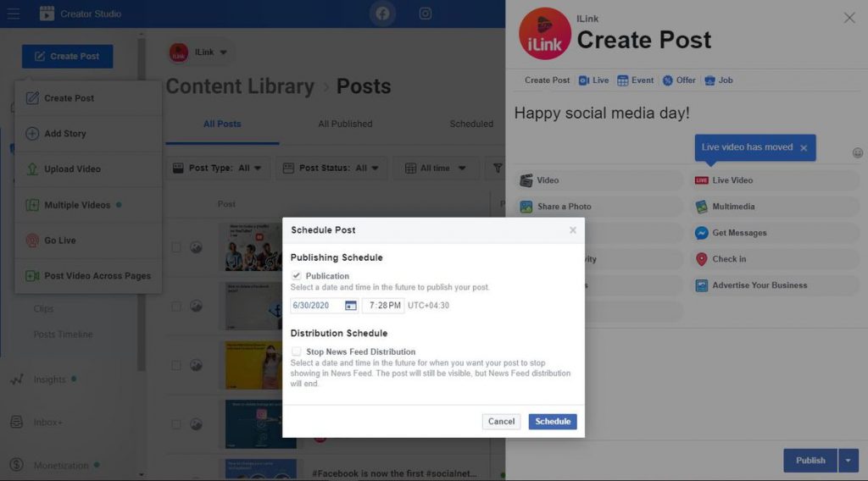Click '#Facebook is now the first' post text

(x=395, y=473)
